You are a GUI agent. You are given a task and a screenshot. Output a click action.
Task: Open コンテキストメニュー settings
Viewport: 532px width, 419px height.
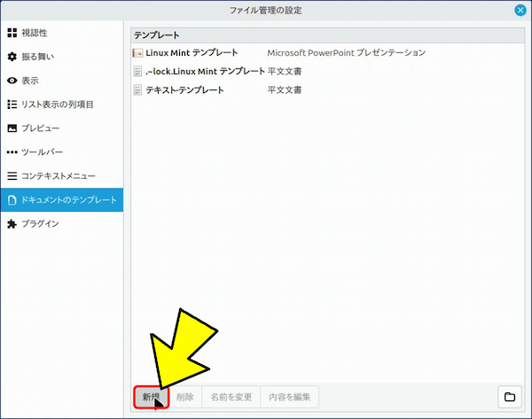62,176
